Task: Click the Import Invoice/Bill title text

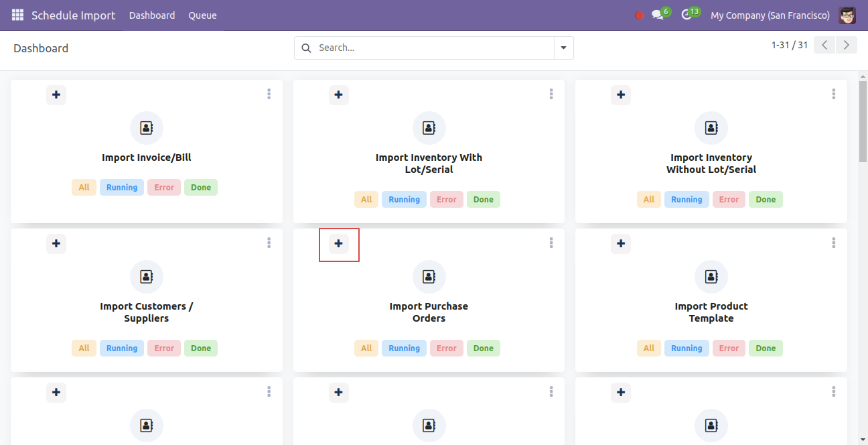Action: 147,157
